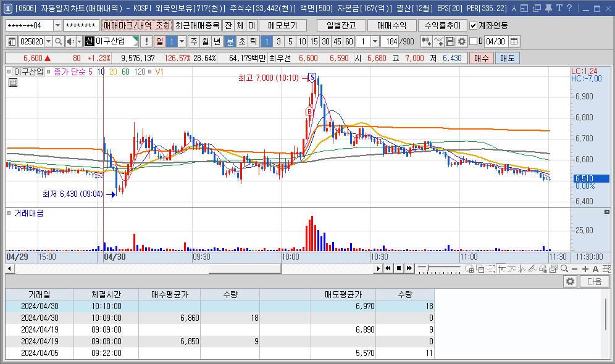Select the 월 monthly period toggle
Viewport: 615px width, 364px height.
[206, 41]
